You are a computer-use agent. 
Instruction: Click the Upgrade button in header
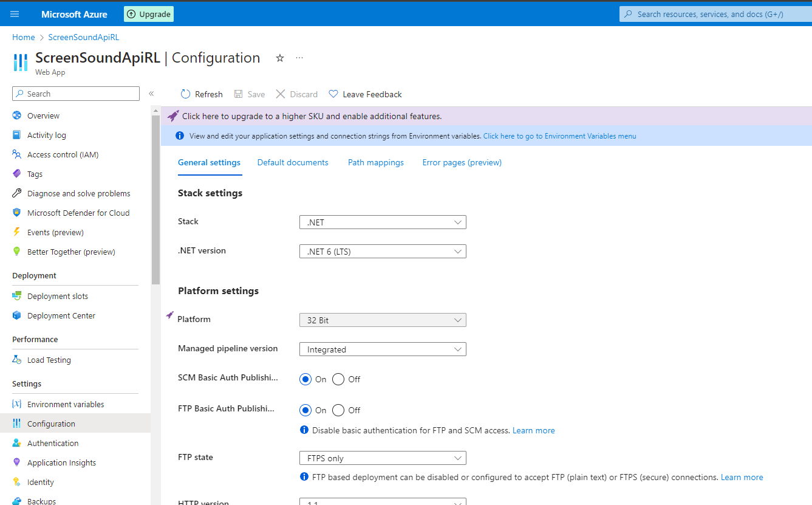[x=149, y=14]
